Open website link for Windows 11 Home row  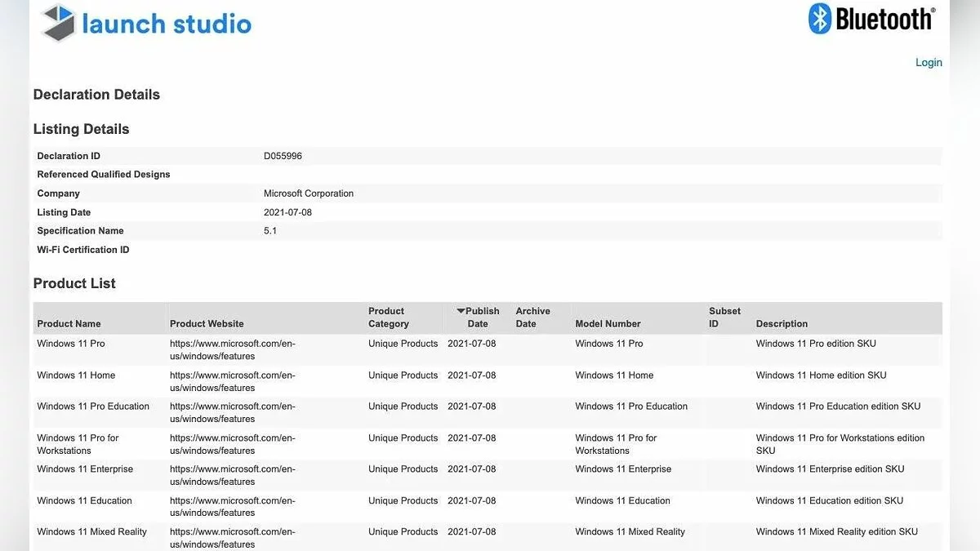pyautogui.click(x=233, y=381)
